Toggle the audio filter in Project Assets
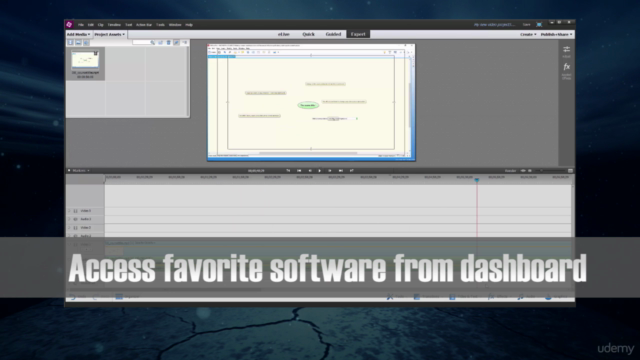The width and height of the screenshot is (640, 360). pos(86,42)
